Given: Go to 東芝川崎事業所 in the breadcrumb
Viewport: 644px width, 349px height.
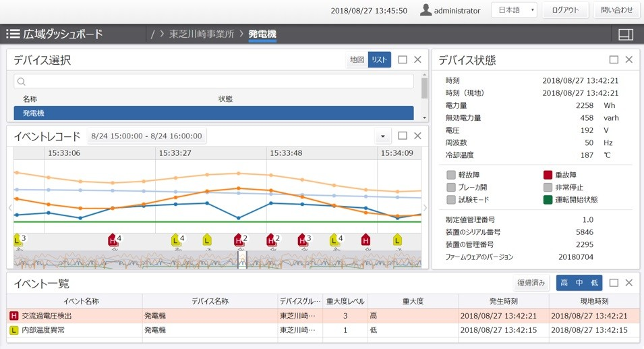Looking at the screenshot, I should coord(201,34).
